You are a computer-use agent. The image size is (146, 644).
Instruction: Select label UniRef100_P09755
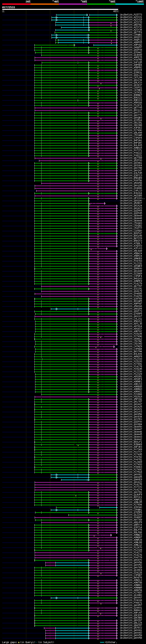131,60
